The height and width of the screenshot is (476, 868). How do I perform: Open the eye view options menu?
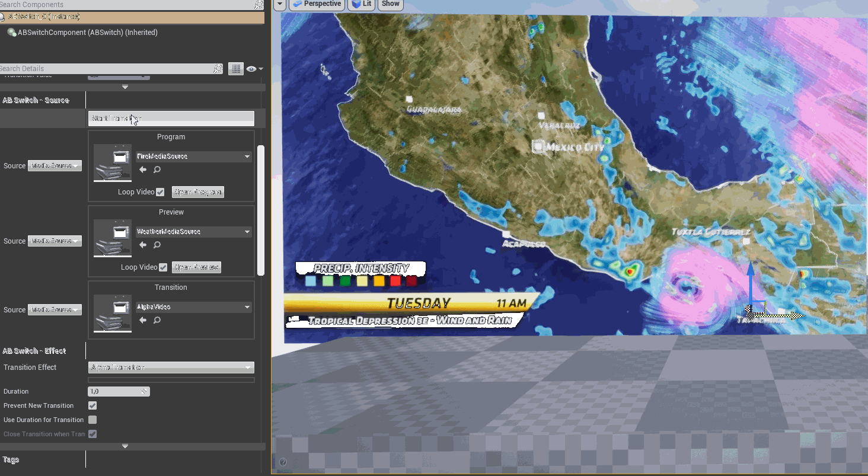tap(254, 69)
